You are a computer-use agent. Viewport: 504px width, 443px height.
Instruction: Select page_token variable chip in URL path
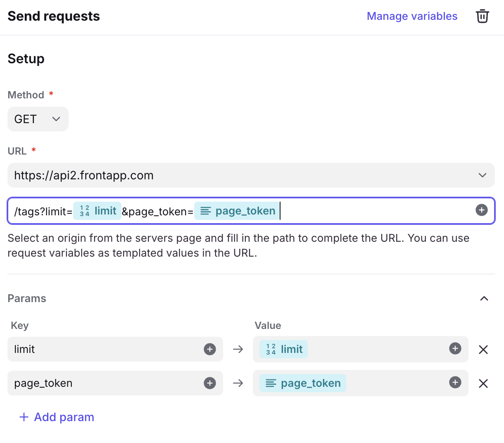(x=238, y=211)
